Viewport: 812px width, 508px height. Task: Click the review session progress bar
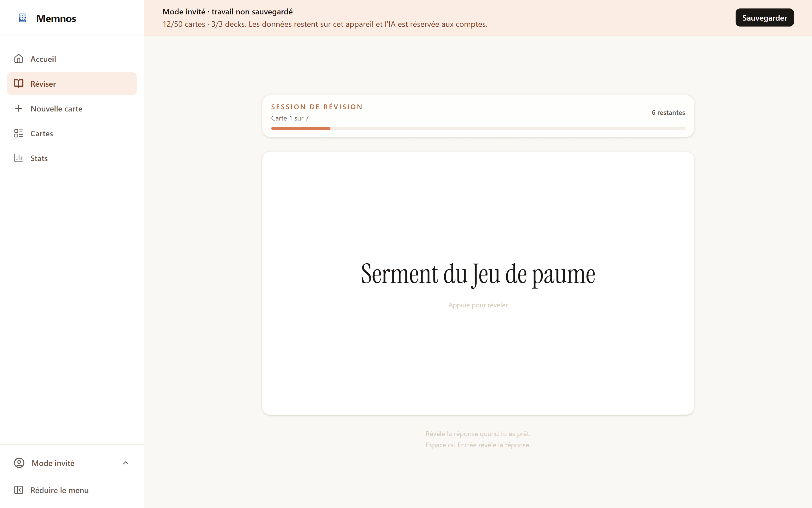[478, 128]
